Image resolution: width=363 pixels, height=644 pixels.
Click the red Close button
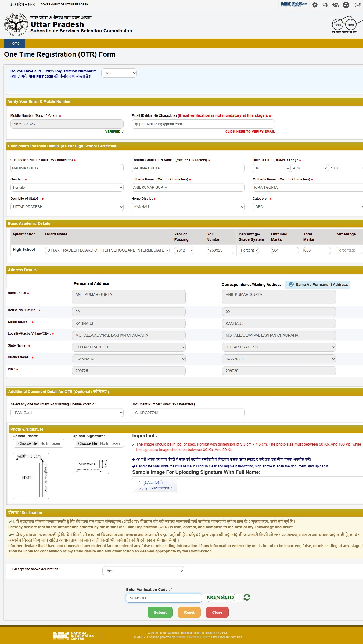coord(217,612)
